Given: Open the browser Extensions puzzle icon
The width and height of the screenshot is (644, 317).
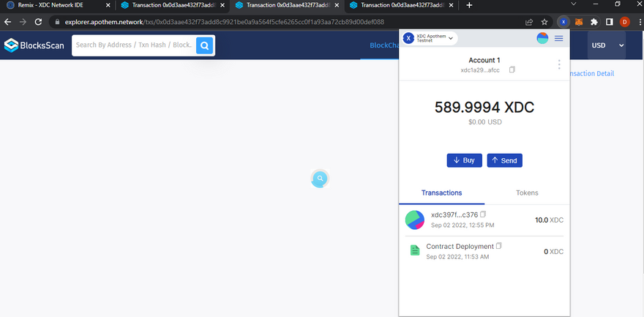Looking at the screenshot, I should tap(594, 22).
